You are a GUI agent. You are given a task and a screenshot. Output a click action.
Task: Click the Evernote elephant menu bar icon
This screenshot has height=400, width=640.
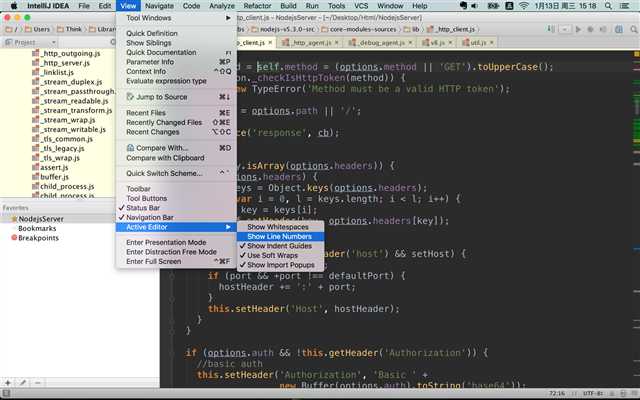(x=463, y=6)
